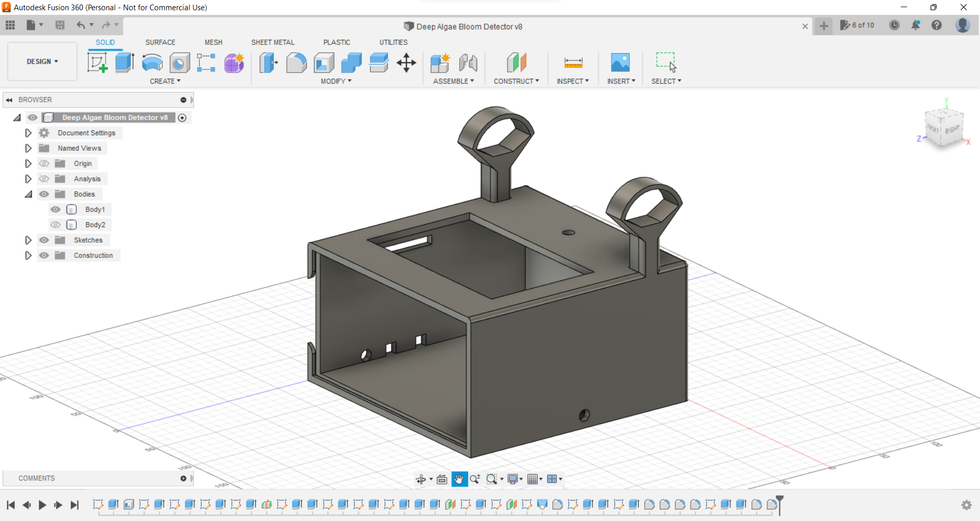Screen dimensions: 980x521
Task: Play the design timeline
Action: [42, 505]
